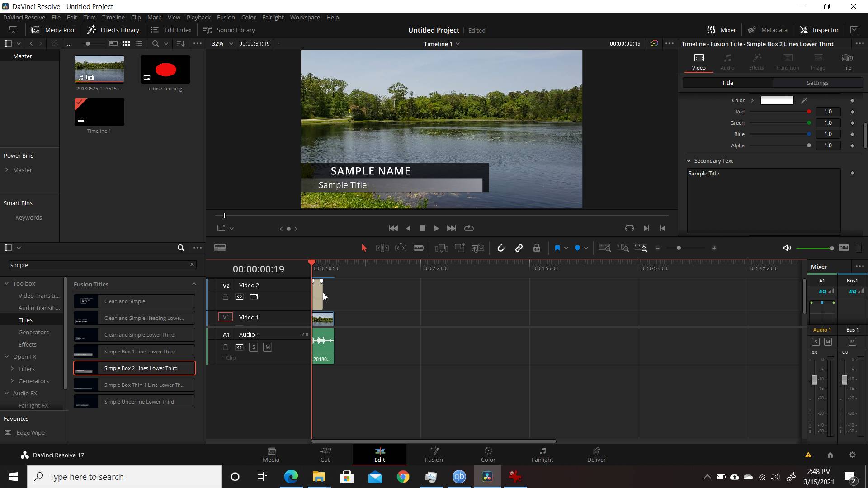This screenshot has width=868, height=488.
Task: Click the Insert Clip icon
Action: [441, 248]
